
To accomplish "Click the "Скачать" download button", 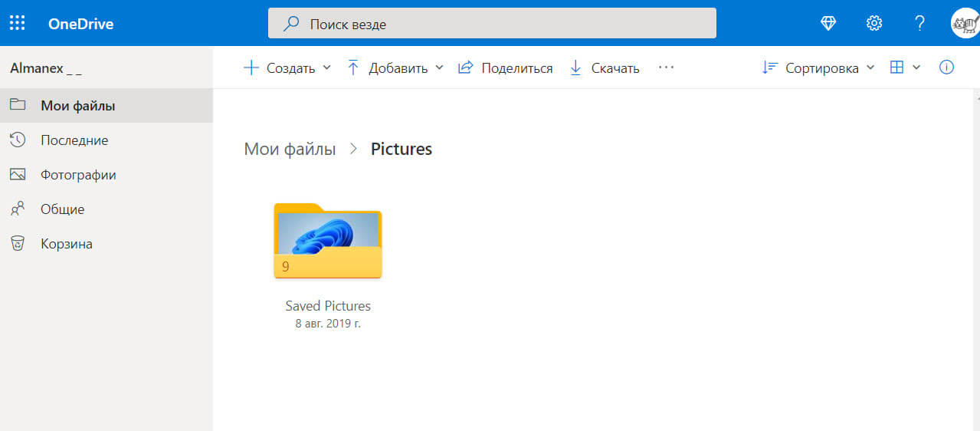I will (605, 67).
